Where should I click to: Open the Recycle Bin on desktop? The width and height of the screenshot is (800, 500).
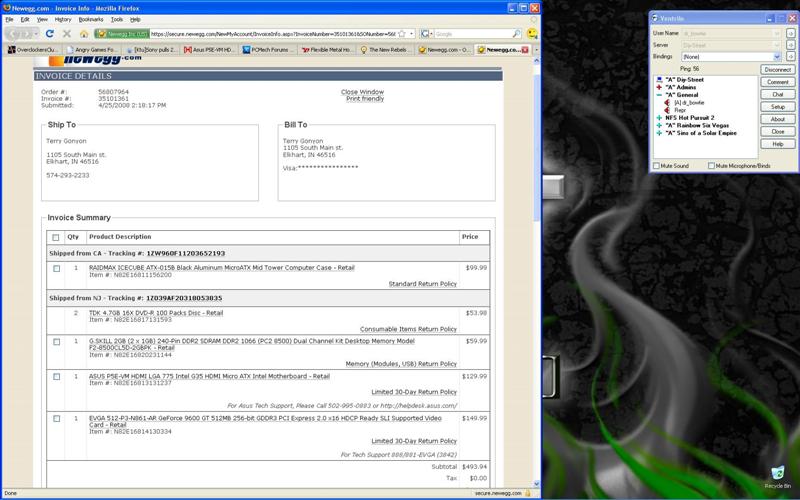(x=778, y=474)
